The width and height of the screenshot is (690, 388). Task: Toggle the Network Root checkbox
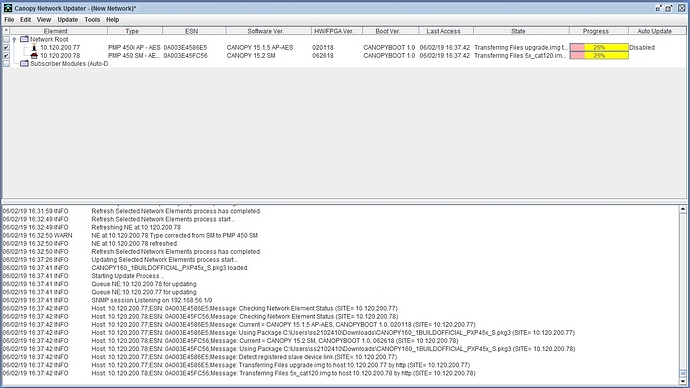pyautogui.click(x=6, y=39)
